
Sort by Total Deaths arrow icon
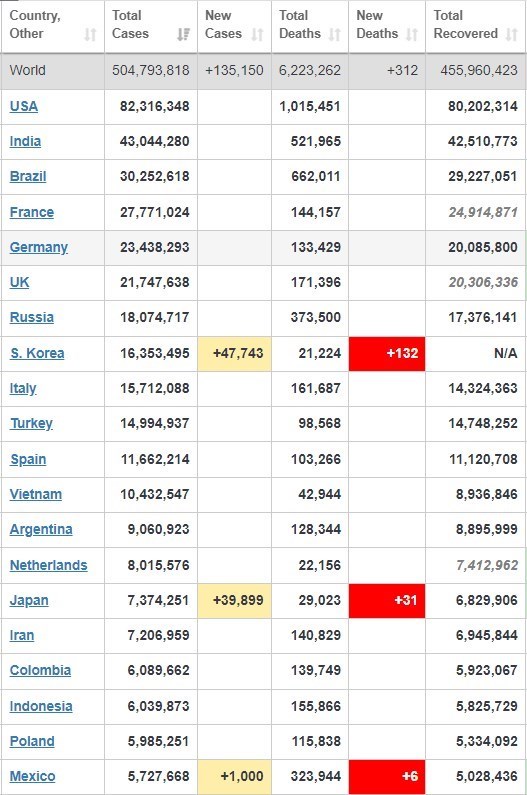click(335, 34)
